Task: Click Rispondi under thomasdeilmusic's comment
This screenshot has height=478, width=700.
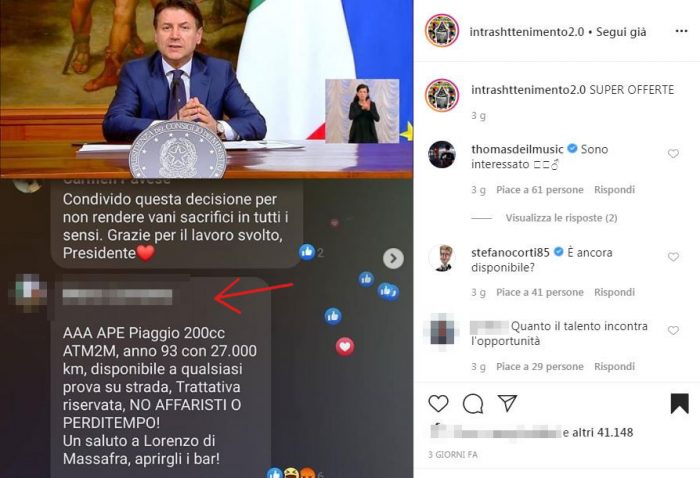Action: [x=614, y=190]
